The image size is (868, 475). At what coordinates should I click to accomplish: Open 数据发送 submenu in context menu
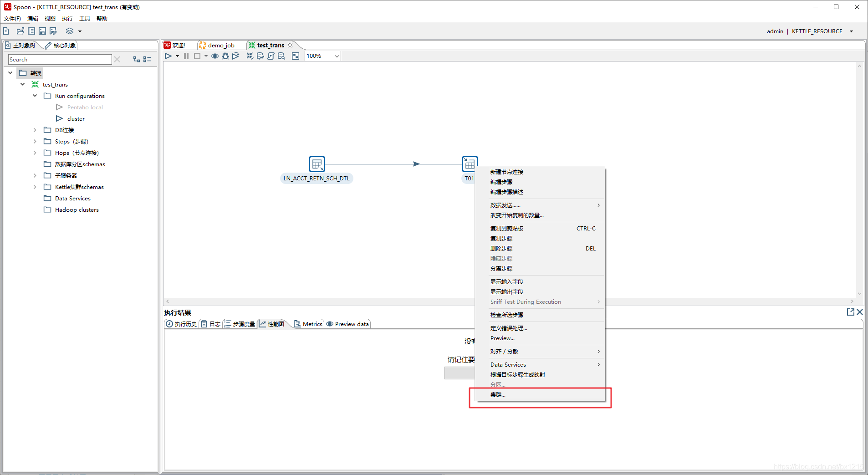[540, 205]
